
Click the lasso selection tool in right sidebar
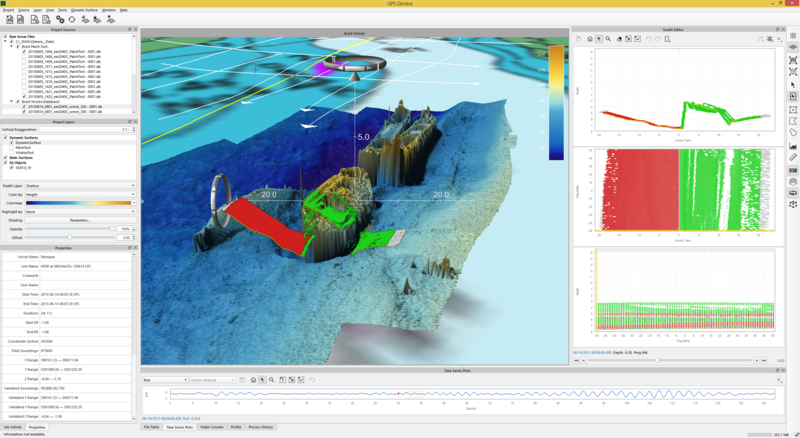click(x=793, y=133)
